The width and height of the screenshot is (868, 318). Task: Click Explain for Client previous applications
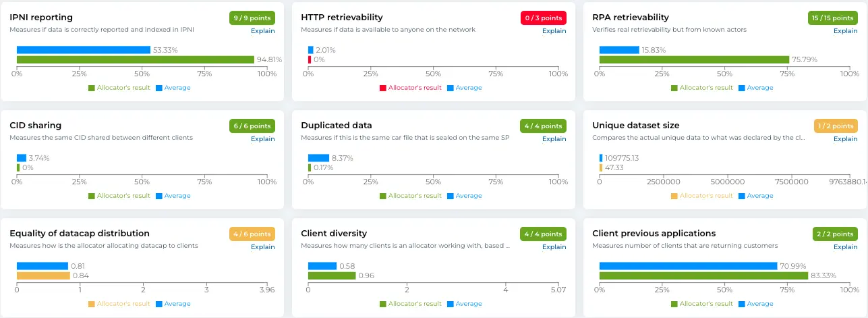(845, 247)
